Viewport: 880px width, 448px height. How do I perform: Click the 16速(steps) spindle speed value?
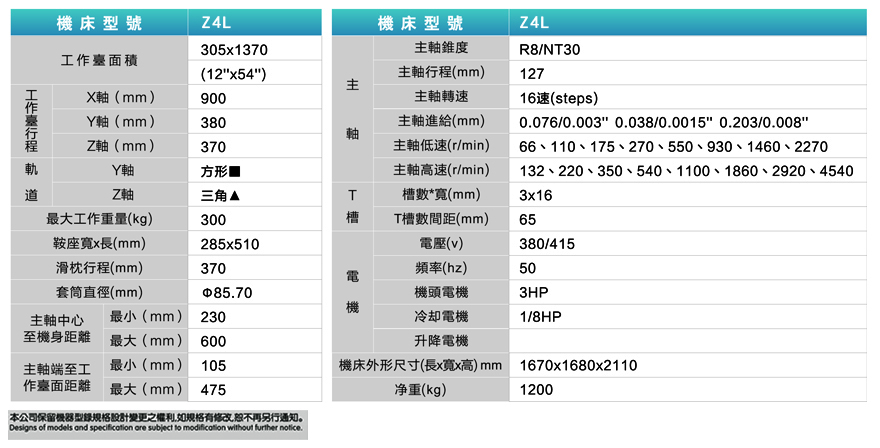(558, 98)
